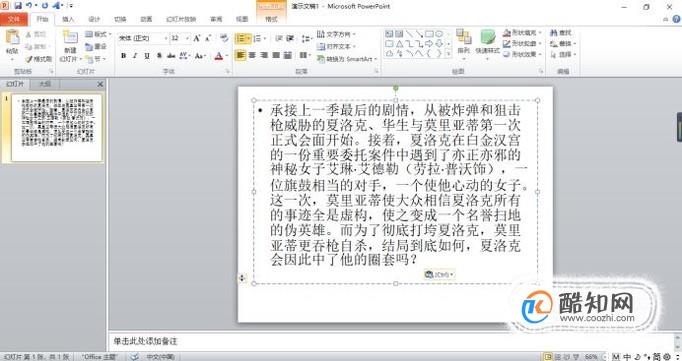
Task: Click the Find binoculars button
Action: click(x=561, y=33)
